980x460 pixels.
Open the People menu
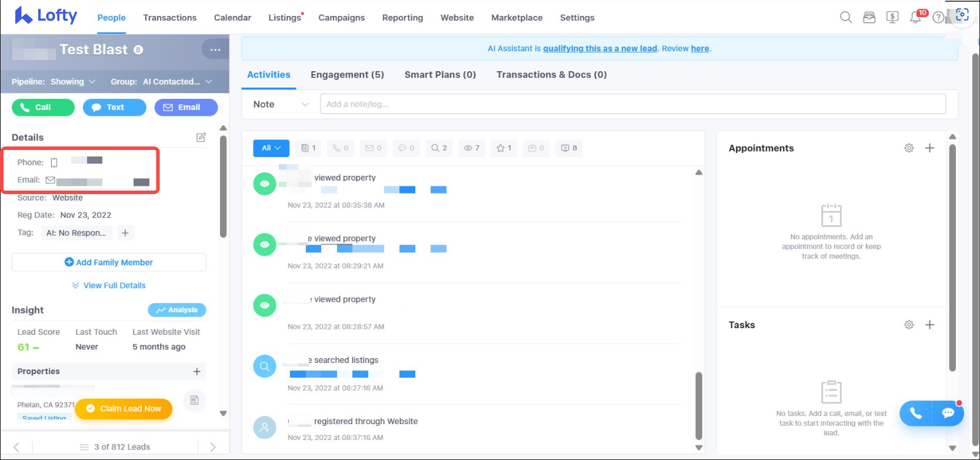(111, 18)
